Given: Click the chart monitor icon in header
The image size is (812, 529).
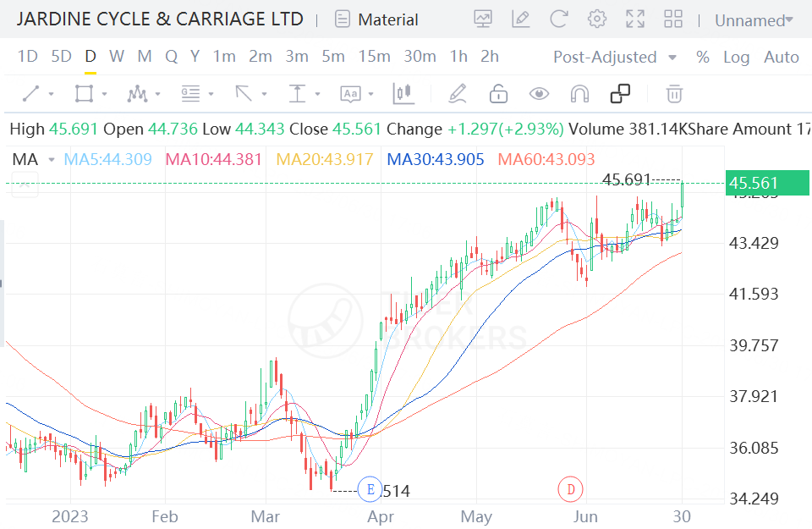Looking at the screenshot, I should click(x=483, y=19).
